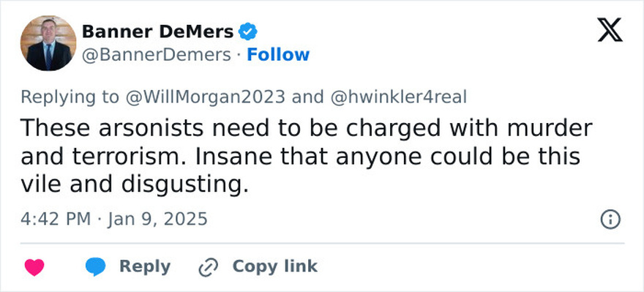
Task: Click the 4:42 PM time in the timestamp
Action: point(56,220)
